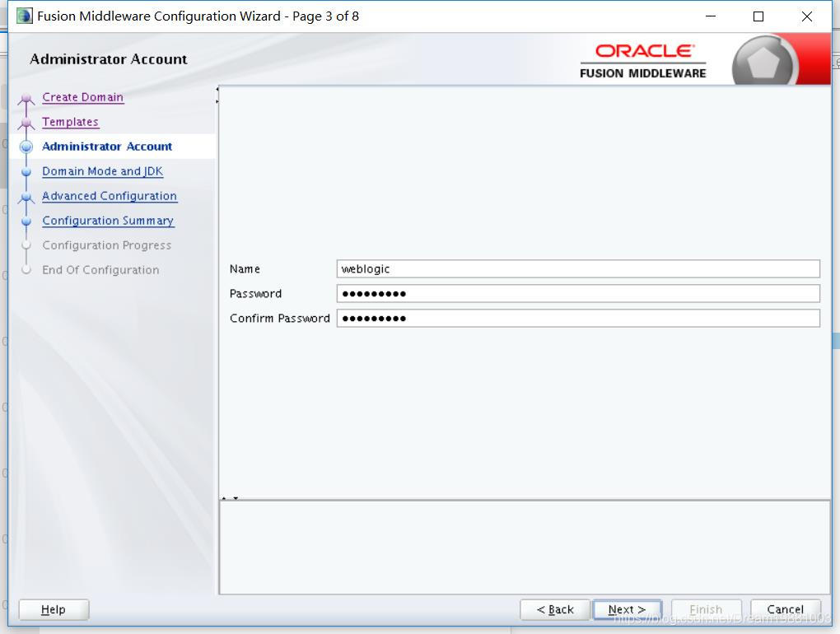This screenshot has height=634, width=840.
Task: Click the Administrator Account page heading
Action: [109, 59]
